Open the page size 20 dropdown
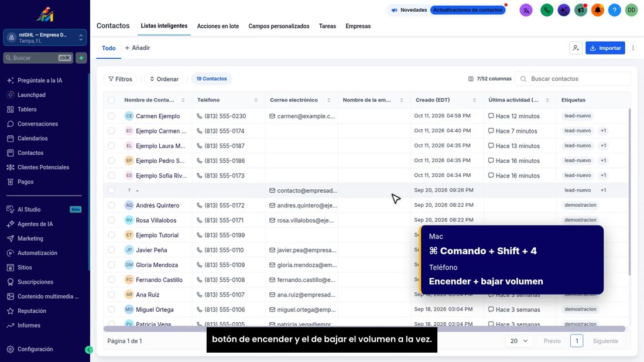 coord(519,341)
